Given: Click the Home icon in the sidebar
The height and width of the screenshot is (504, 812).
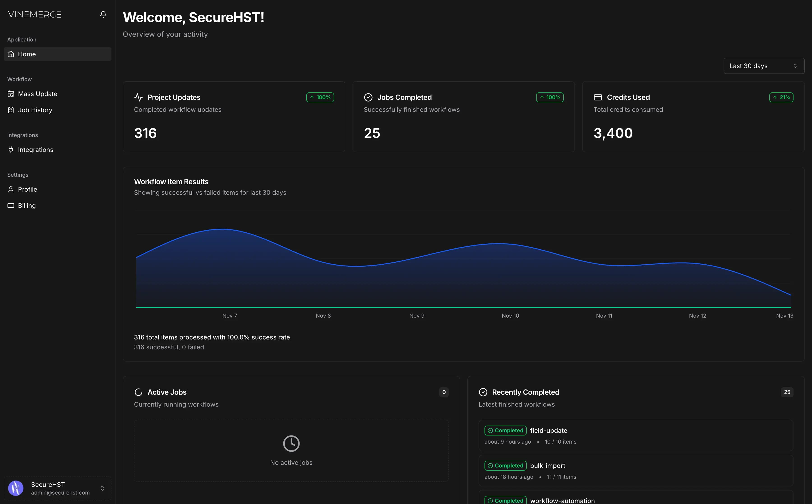Looking at the screenshot, I should click(x=10, y=54).
